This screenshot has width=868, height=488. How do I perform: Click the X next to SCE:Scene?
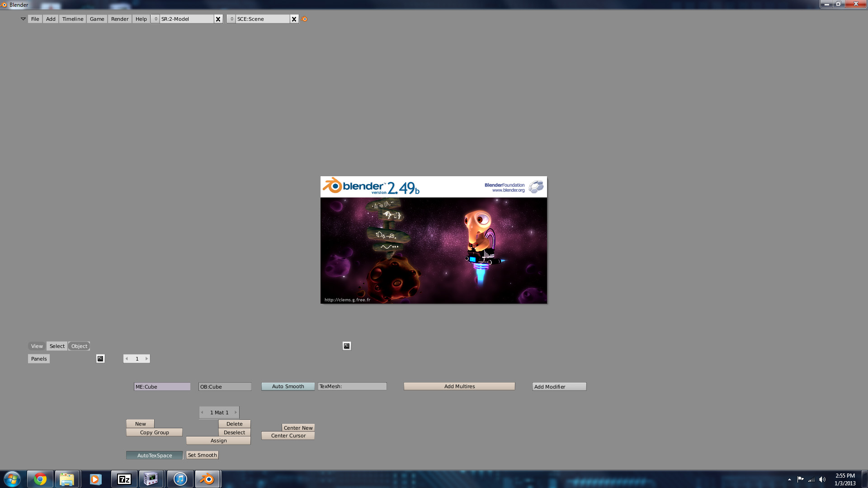point(294,19)
